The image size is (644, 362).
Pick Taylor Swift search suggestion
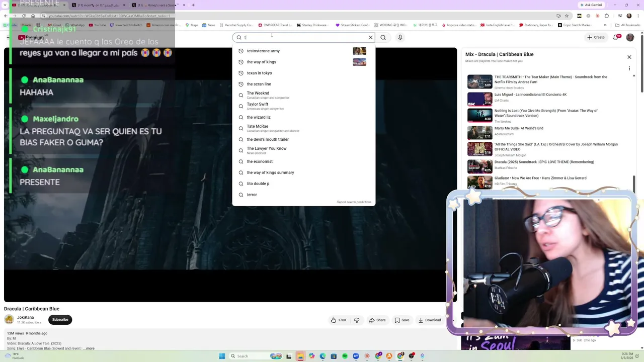[303, 106]
